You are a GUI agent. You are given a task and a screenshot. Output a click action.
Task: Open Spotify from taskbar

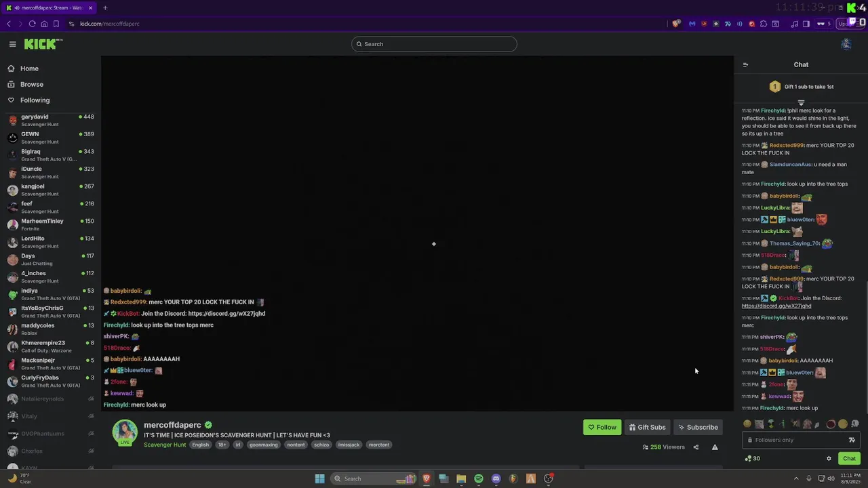point(479,479)
